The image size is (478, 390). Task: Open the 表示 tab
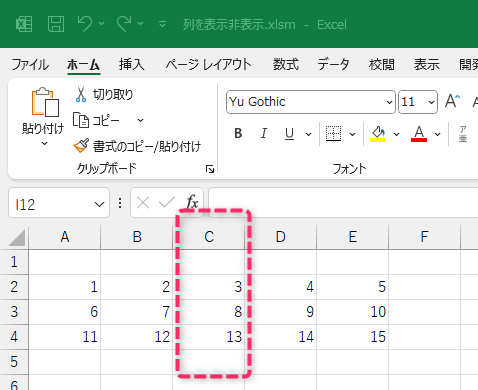[427, 64]
